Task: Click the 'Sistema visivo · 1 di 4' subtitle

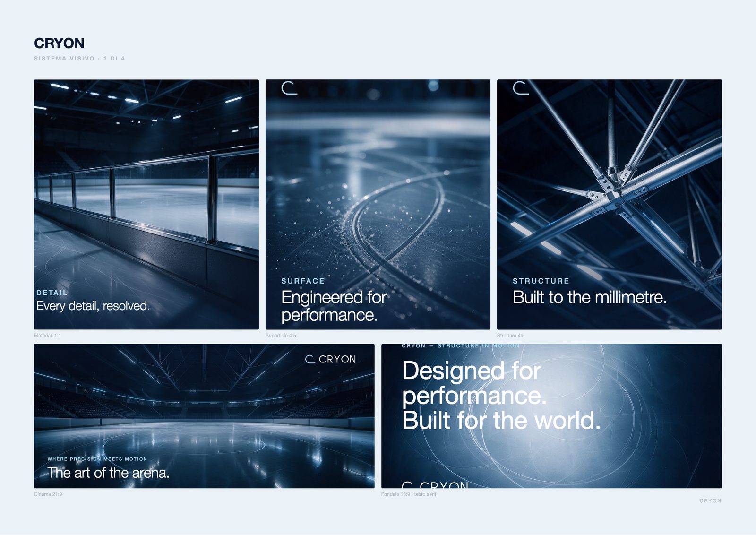Action: [x=79, y=59]
